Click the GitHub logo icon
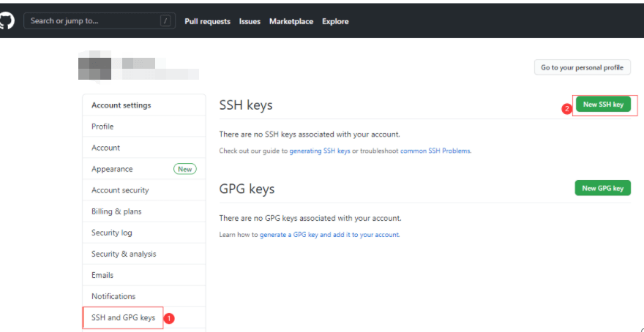644x332 pixels. pyautogui.click(x=7, y=21)
